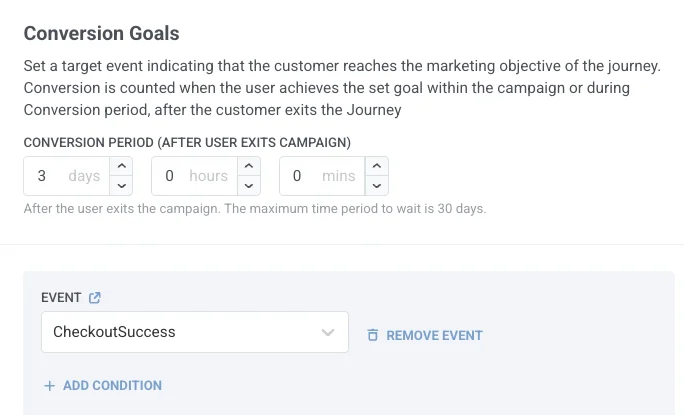Open the CheckoutSuccess event dropdown
This screenshot has height=415, width=684.
tap(180, 332)
